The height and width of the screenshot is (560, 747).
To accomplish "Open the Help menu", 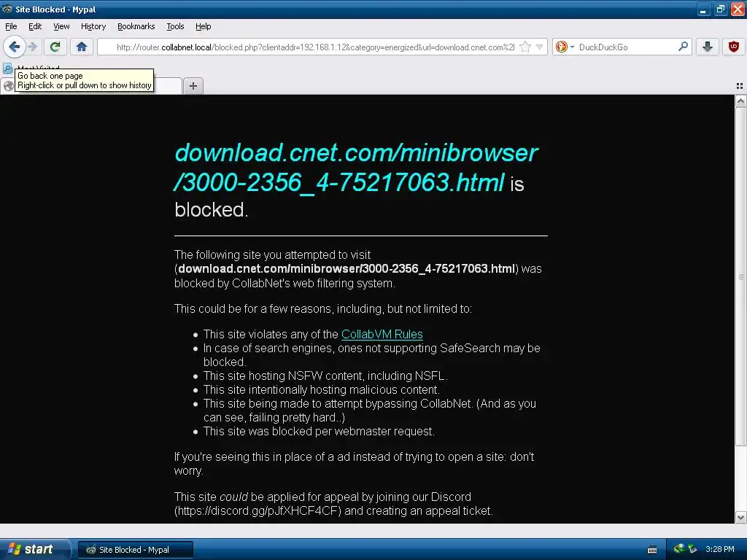I will click(x=204, y=26).
